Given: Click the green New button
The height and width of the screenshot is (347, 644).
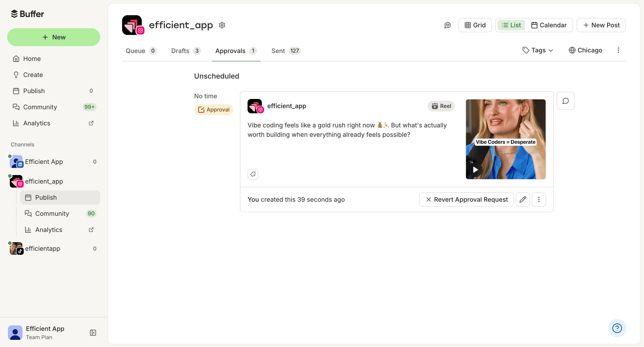Looking at the screenshot, I should click(x=53, y=37).
